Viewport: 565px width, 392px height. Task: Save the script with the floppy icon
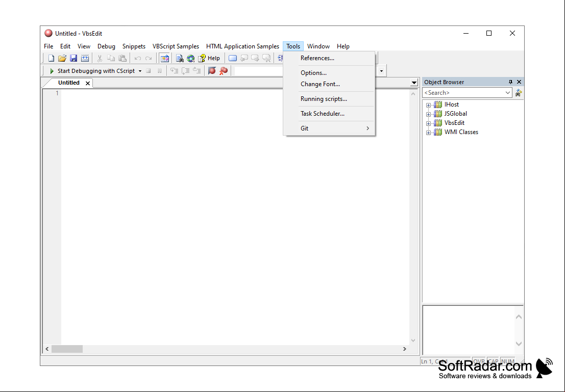(x=73, y=58)
